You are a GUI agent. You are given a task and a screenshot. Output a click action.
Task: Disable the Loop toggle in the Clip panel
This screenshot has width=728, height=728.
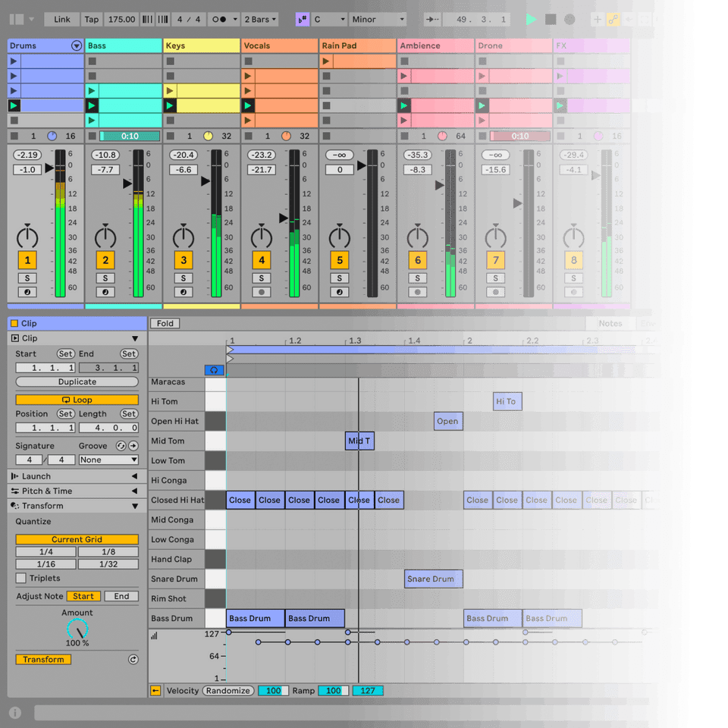click(76, 399)
